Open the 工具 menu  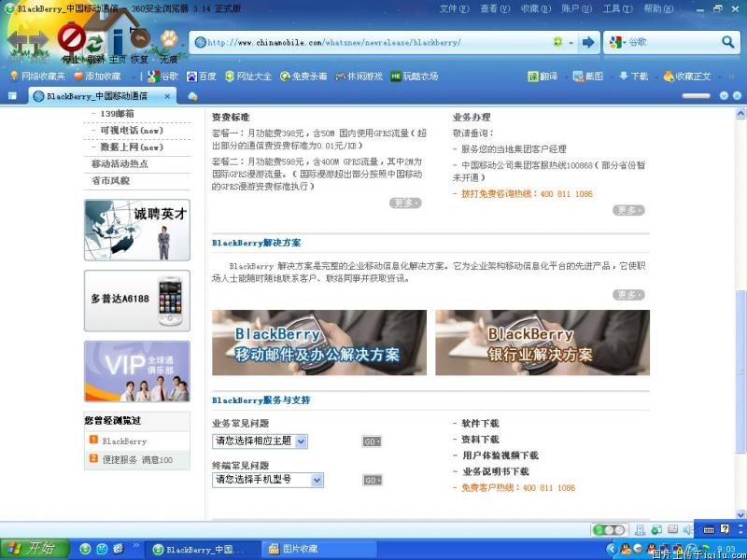click(x=617, y=8)
